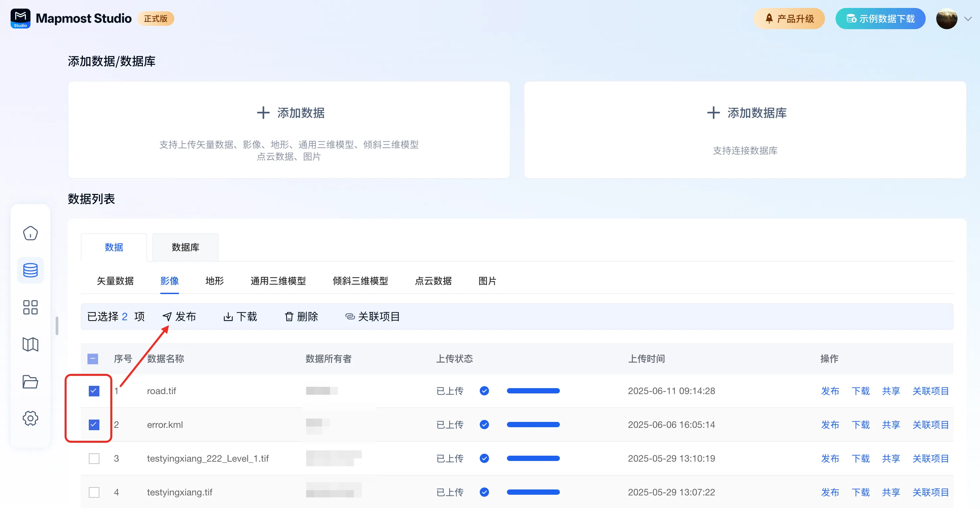
Task: Uncheck the road.tif row checkbox
Action: pos(94,391)
